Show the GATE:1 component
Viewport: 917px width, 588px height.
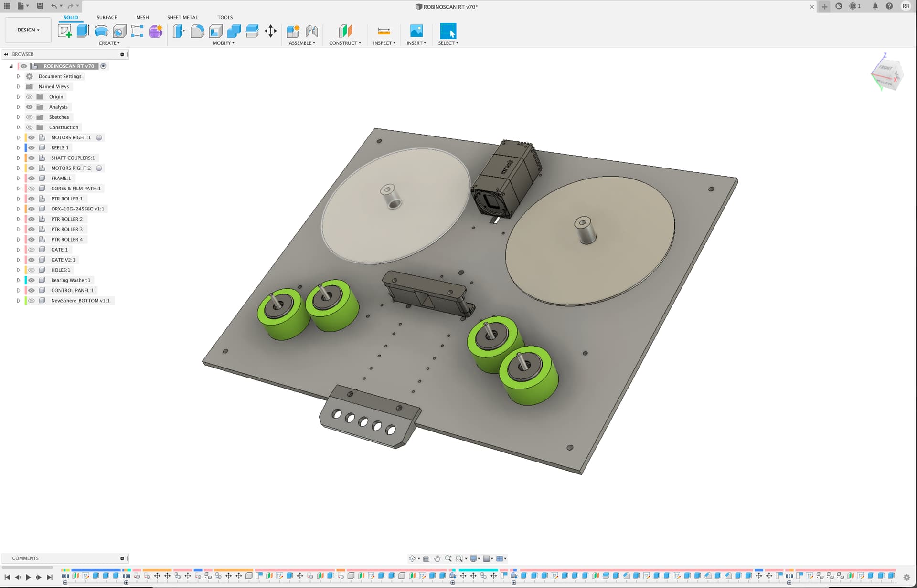click(32, 250)
